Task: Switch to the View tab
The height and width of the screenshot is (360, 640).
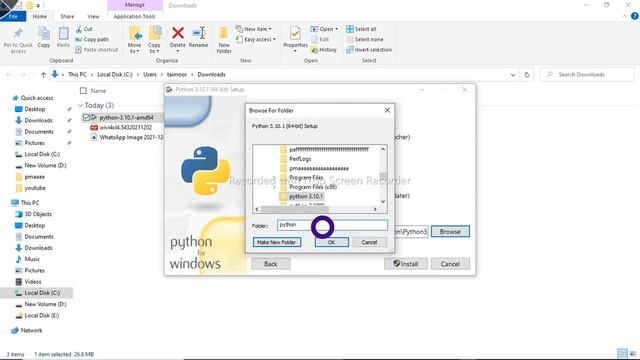Action: point(93,16)
